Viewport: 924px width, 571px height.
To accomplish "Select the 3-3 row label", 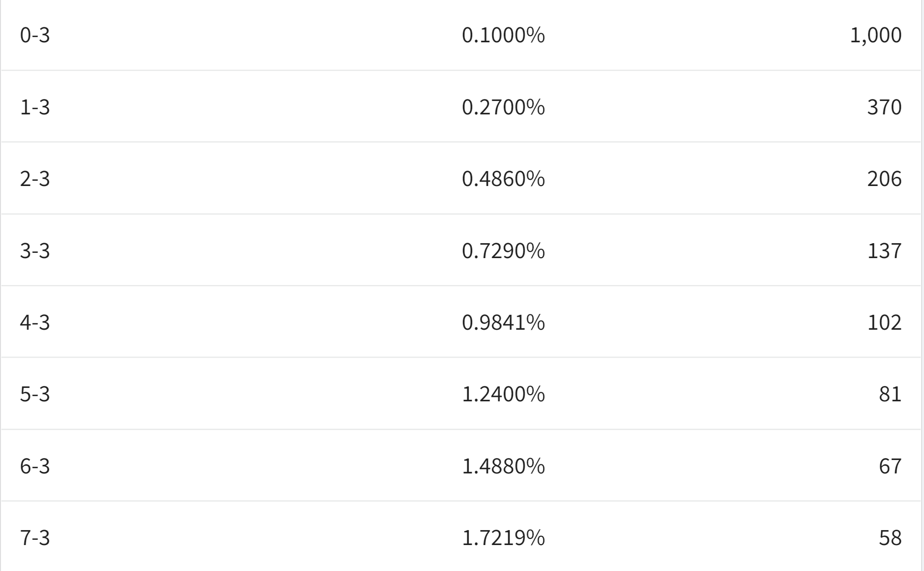I will [35, 250].
